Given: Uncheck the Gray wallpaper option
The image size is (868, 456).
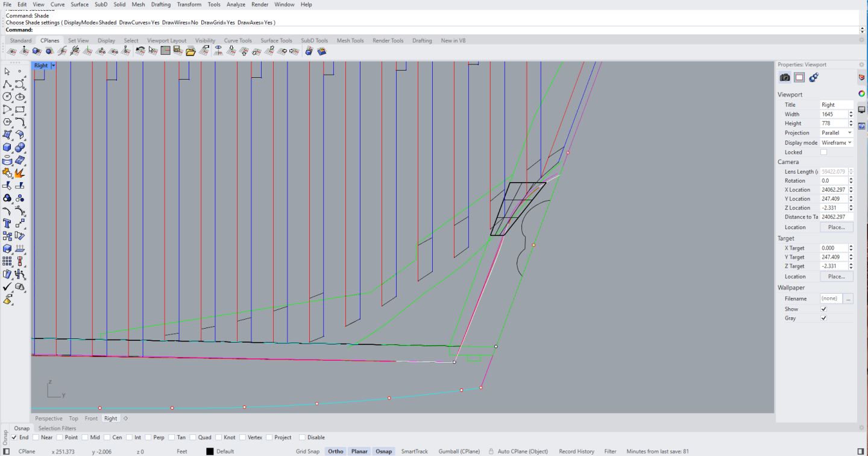Looking at the screenshot, I should click(823, 318).
